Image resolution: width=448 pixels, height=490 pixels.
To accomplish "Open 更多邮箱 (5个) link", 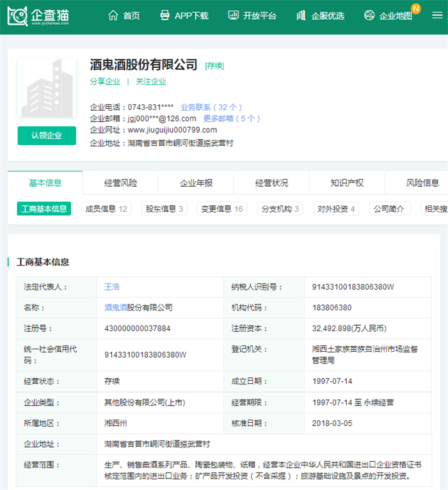I will coord(232,118).
